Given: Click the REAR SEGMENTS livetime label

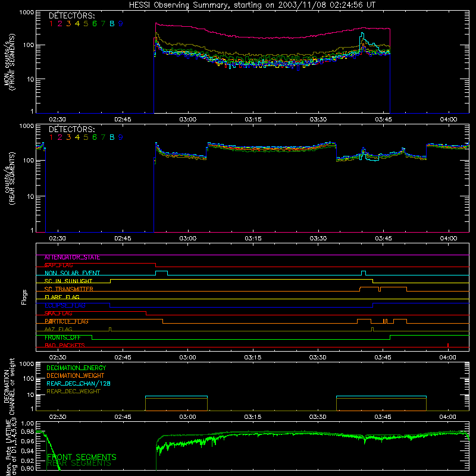Looking at the screenshot, I should [79, 464].
